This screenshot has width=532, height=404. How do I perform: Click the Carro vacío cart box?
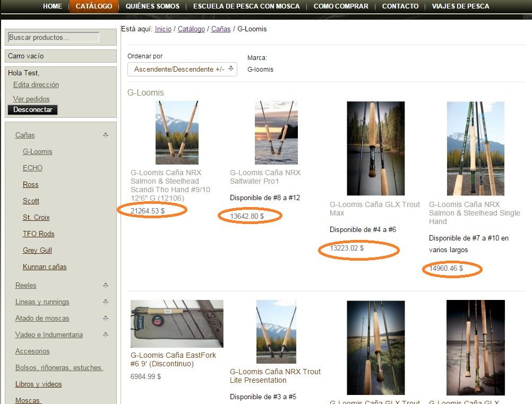[61, 56]
